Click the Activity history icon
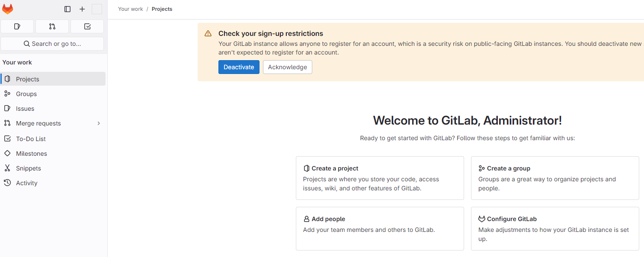The height and width of the screenshot is (257, 644). click(7, 183)
